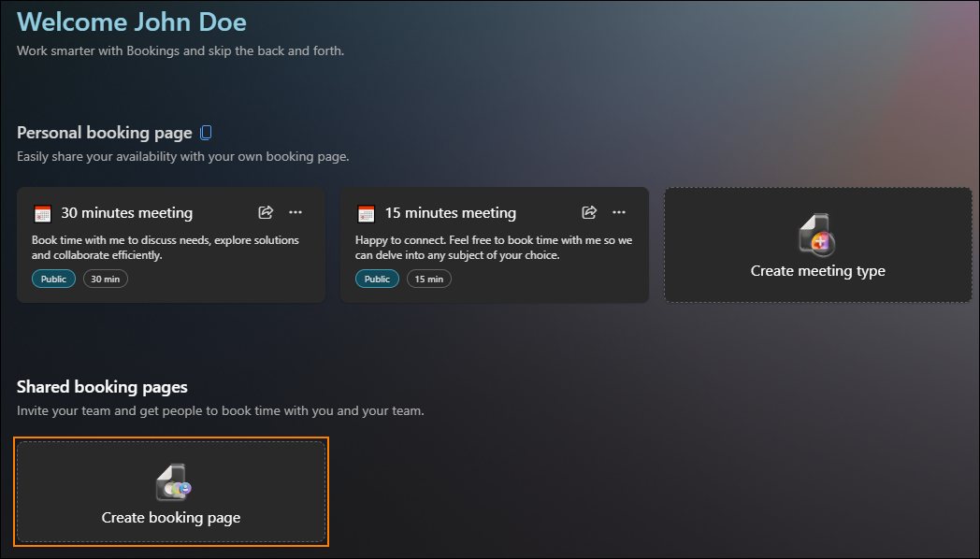
Task: Open more options for 30 minutes meeting
Action: click(295, 212)
